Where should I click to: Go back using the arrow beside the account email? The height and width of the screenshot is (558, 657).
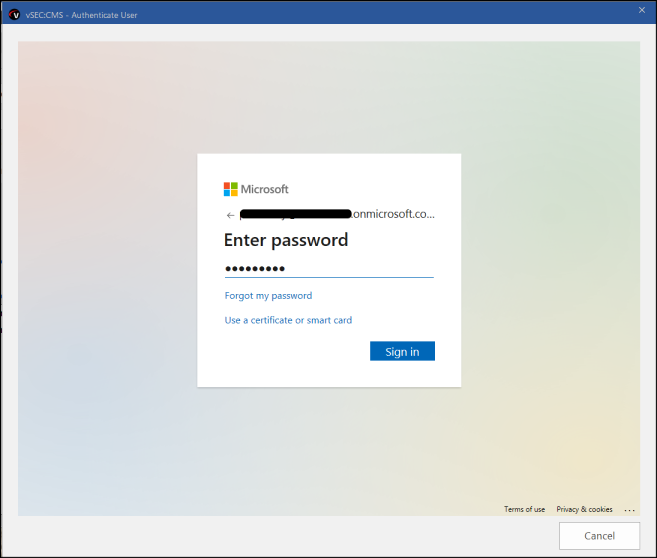click(230, 215)
